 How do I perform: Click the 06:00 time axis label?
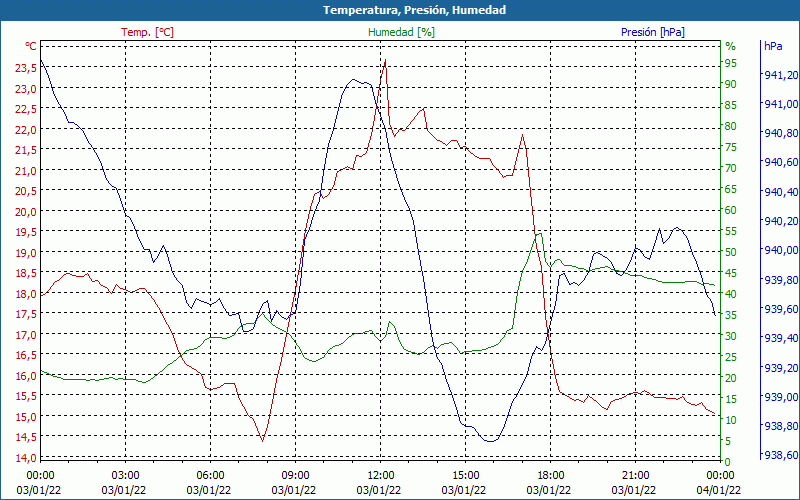(210, 476)
